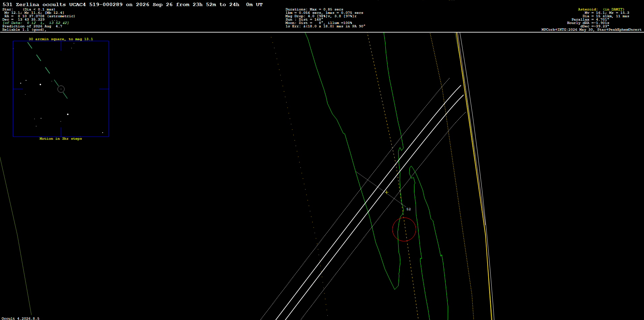Click the "Mag Drop: 4.0 [98%]v" line
The height and width of the screenshot is (320, 644).
pos(321,16)
